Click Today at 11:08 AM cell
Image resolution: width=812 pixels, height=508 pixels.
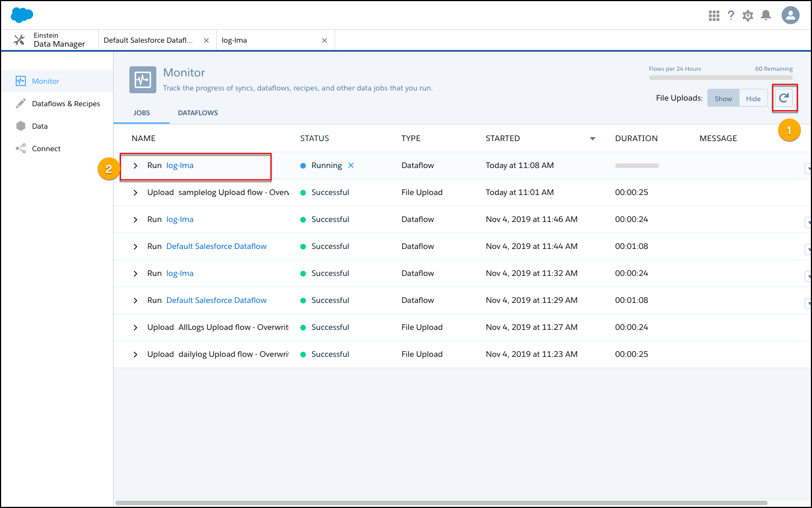[x=520, y=165]
